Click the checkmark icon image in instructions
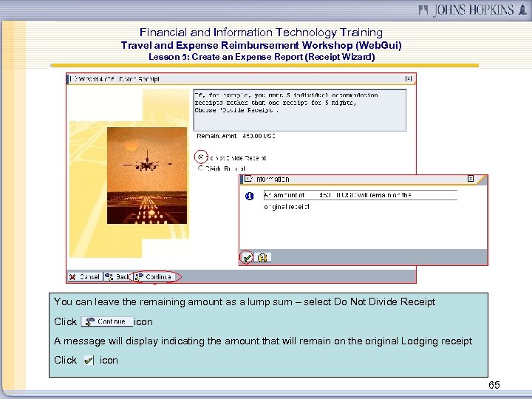Image resolution: width=532 pixels, height=399 pixels. pos(89,360)
